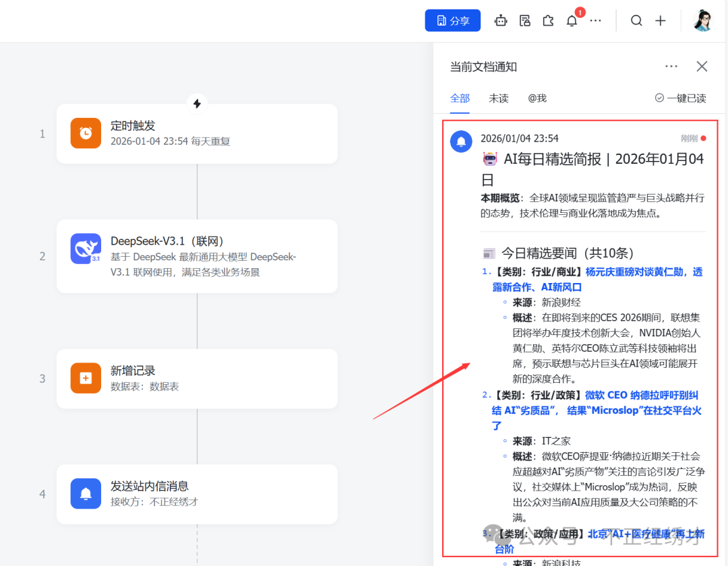Open the notification bell with red badge
The height and width of the screenshot is (566, 728).
click(572, 20)
